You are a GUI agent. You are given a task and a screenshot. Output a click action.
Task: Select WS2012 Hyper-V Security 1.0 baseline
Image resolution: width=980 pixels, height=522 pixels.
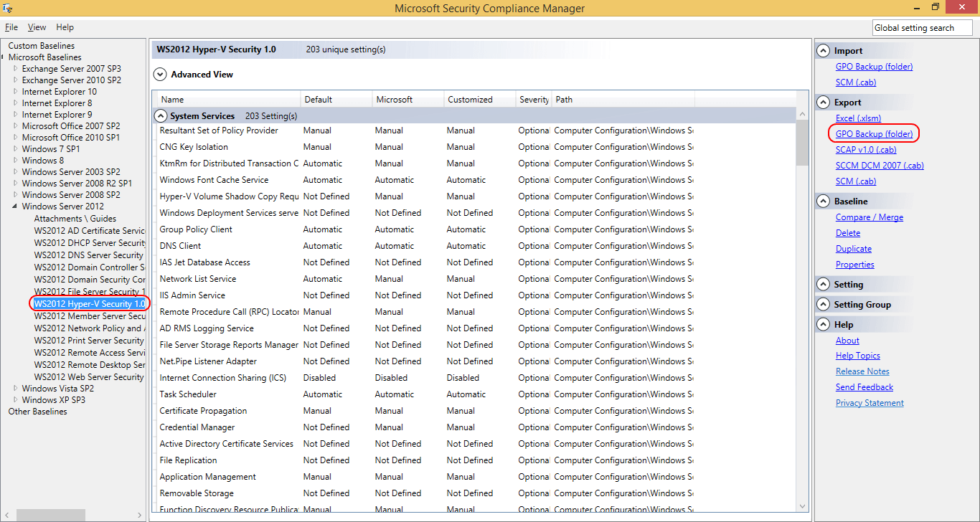point(89,304)
